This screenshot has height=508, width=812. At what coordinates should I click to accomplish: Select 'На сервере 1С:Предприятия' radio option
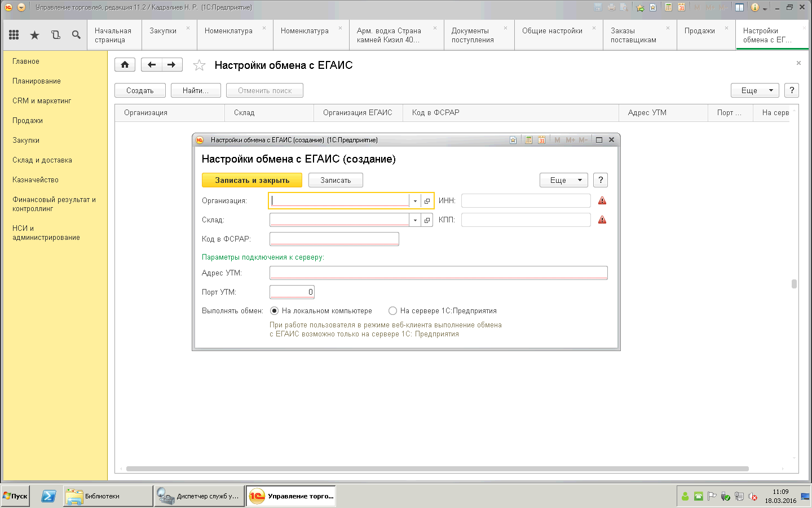393,310
